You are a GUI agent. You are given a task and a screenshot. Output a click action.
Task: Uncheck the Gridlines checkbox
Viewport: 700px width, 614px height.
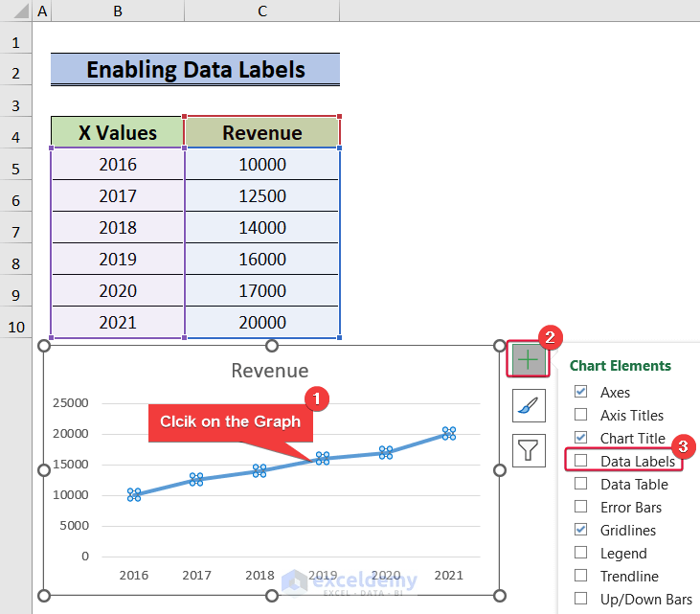[x=580, y=530]
